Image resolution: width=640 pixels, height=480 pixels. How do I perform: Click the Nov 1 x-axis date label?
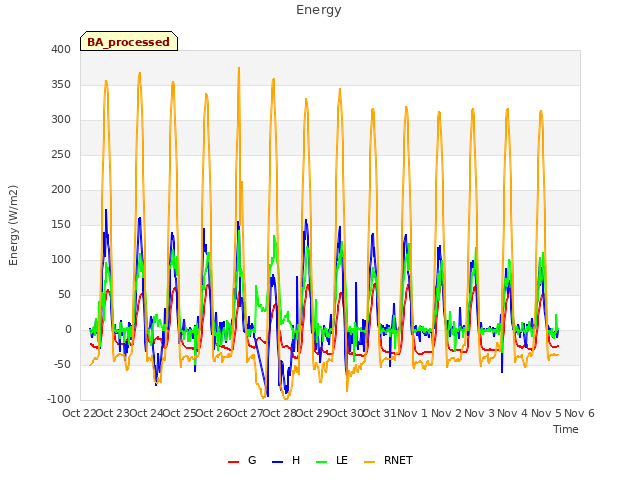click(x=412, y=413)
